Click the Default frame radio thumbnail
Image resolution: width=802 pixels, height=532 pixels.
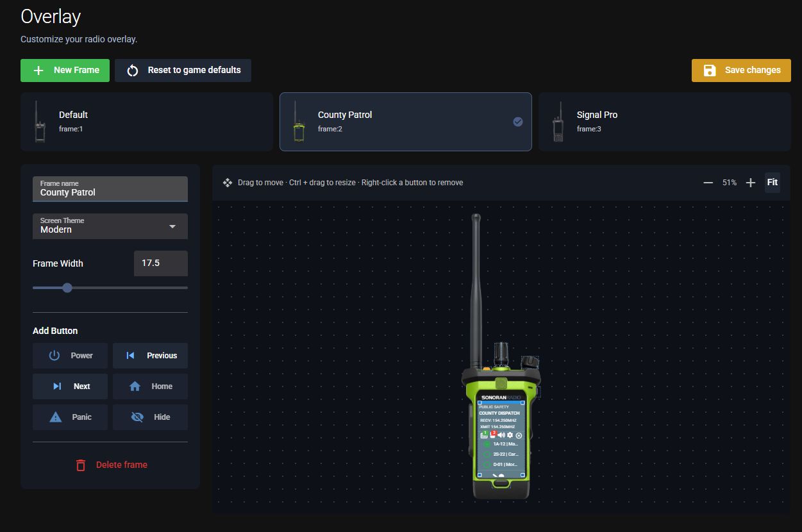(x=40, y=122)
